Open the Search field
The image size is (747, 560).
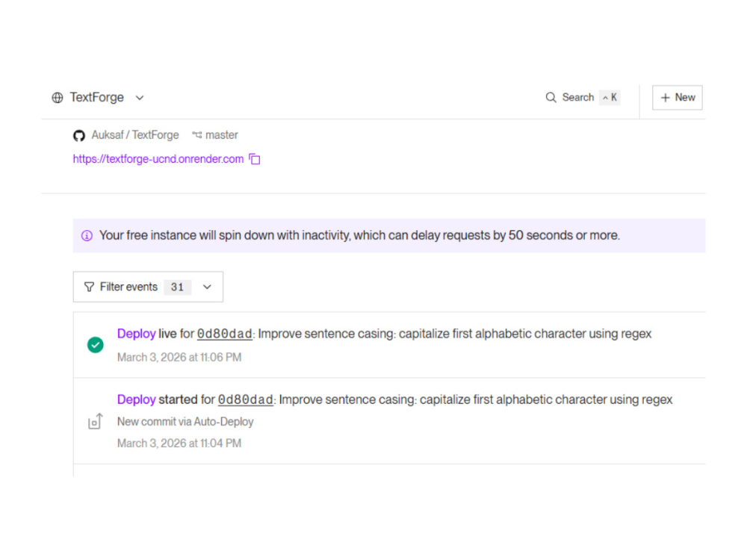[582, 98]
